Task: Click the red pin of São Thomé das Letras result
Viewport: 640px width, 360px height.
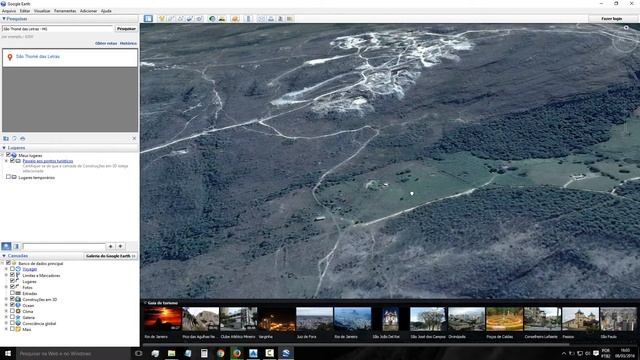Action: [10, 57]
